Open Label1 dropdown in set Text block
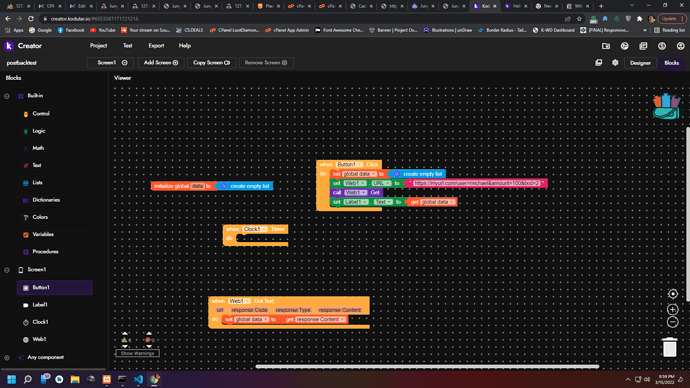 [356, 202]
